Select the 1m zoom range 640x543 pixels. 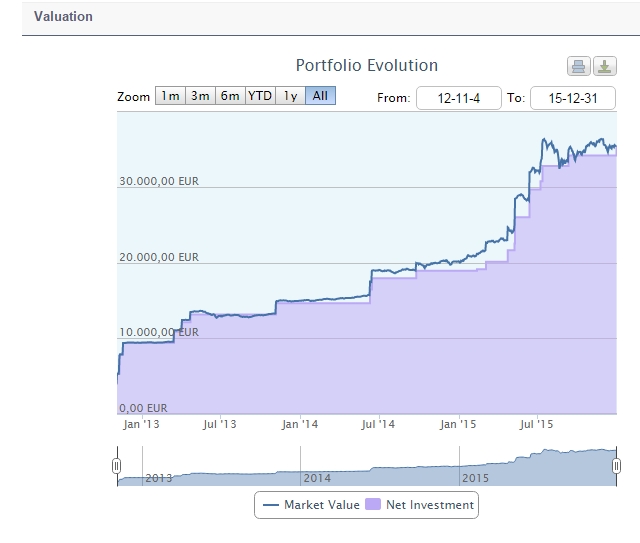tap(170, 96)
